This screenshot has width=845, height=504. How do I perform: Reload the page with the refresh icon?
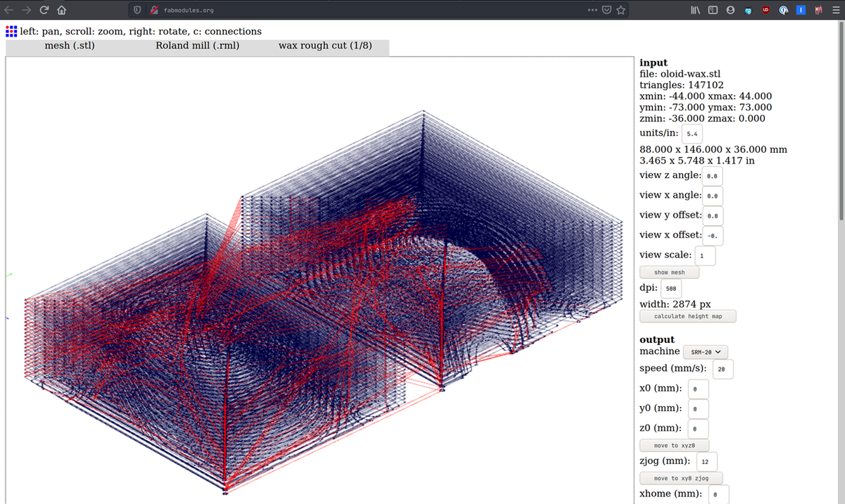(44, 10)
